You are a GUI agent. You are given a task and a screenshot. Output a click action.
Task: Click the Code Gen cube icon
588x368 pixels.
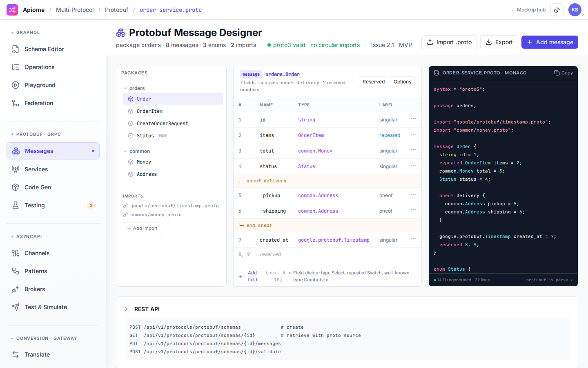[x=16, y=187]
